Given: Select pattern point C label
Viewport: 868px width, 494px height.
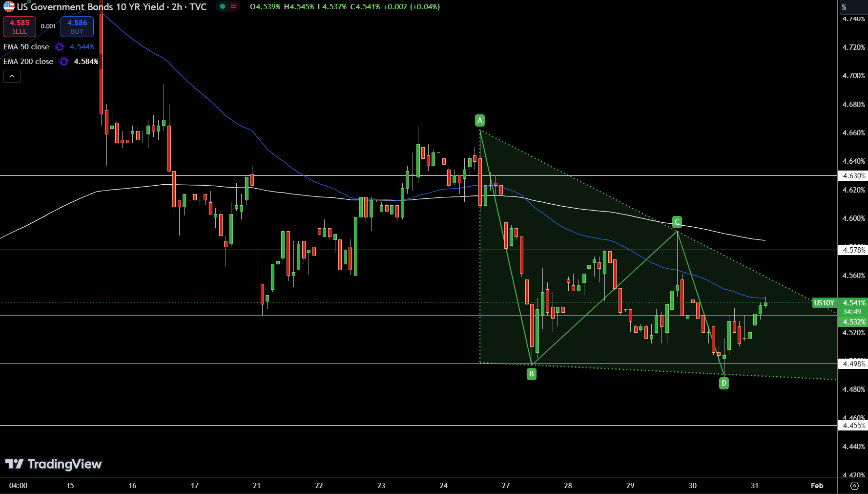Looking at the screenshot, I should tap(677, 222).
